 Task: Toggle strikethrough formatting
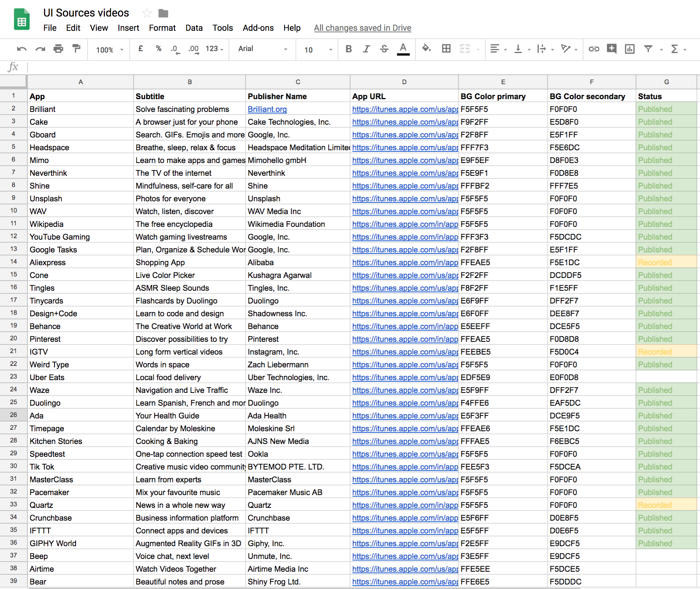pos(384,49)
